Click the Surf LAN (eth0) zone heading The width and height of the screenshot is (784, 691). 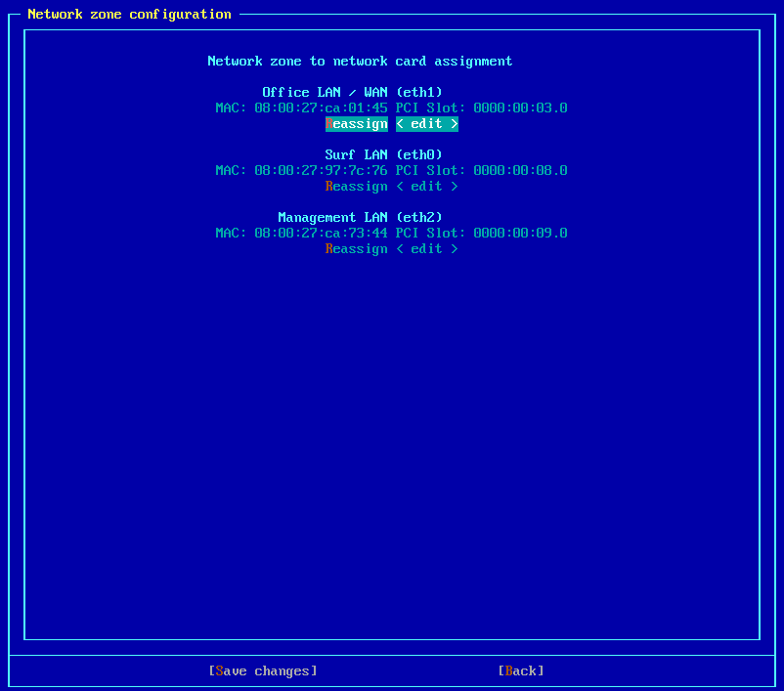383,155
